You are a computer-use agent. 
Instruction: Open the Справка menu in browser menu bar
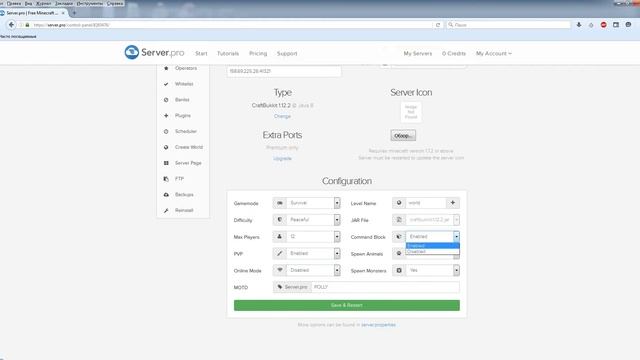(x=115, y=3)
